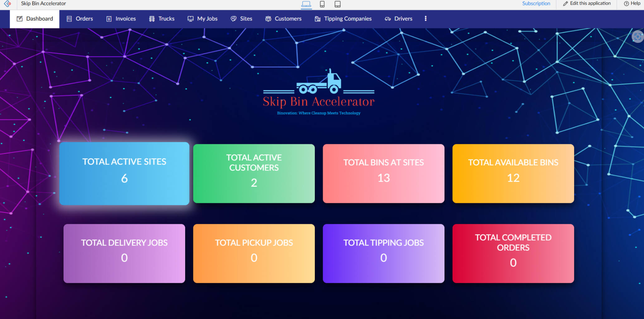
Task: Switch to the Dashboard tab
Action: coord(34,19)
